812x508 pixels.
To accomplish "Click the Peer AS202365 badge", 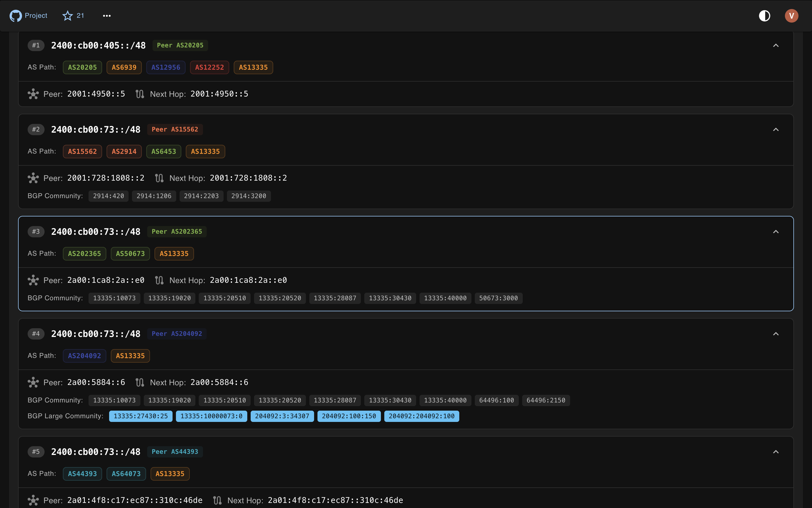I will click(177, 231).
